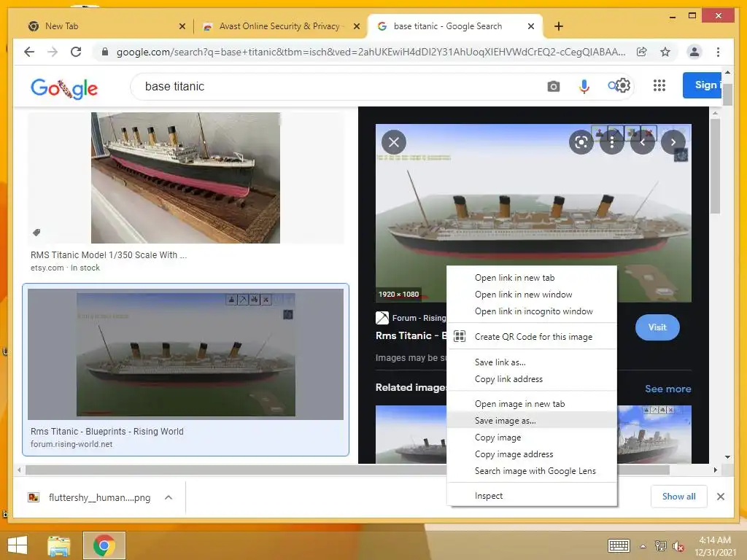This screenshot has height=560, width=747.
Task: Click Show all downloads
Action: 678,496
